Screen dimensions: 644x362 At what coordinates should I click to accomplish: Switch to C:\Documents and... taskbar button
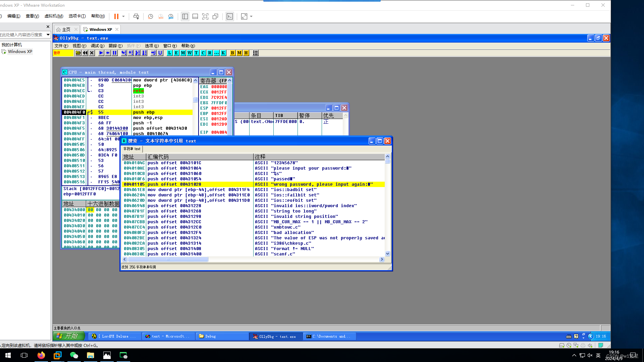(x=329, y=336)
